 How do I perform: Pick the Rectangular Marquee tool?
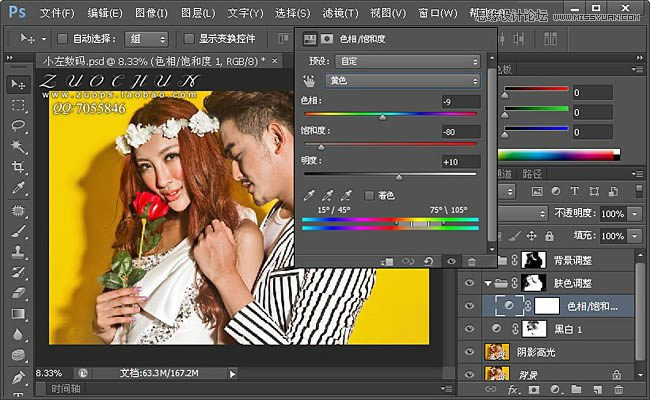18,105
